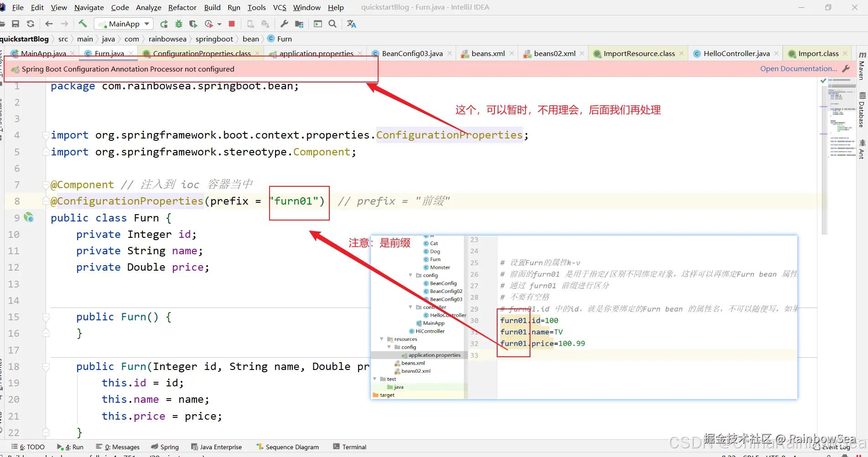The width and height of the screenshot is (868, 457).
Task: Open Project Structure icon
Action: coord(299,24)
